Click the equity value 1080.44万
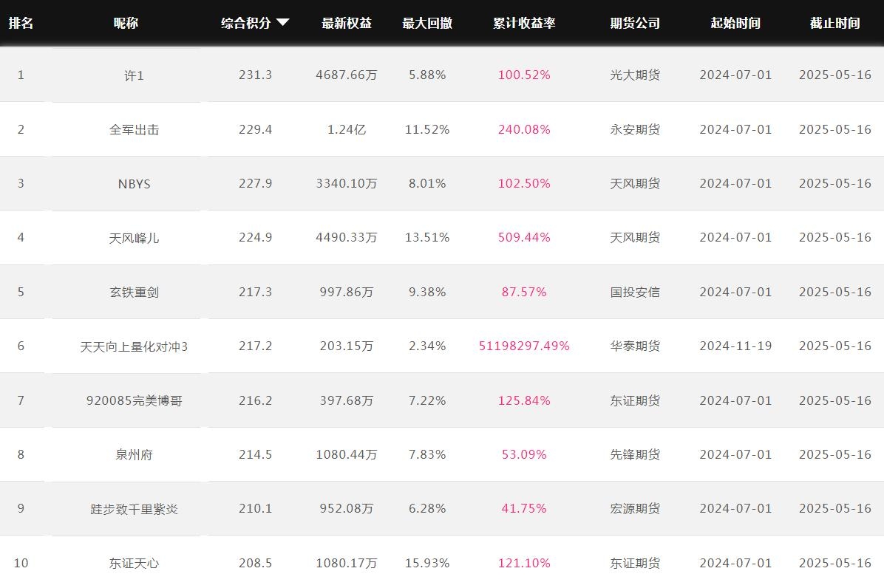 click(x=347, y=454)
